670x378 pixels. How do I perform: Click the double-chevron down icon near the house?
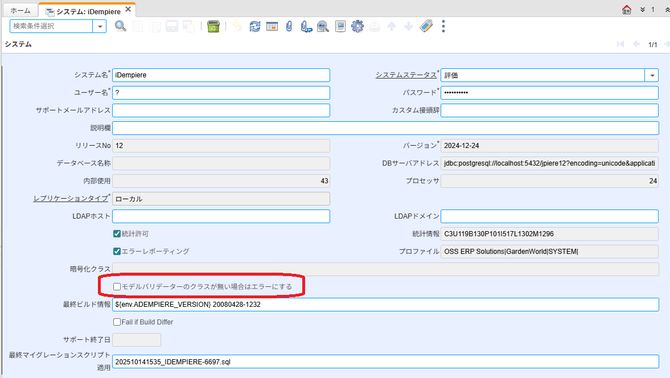point(642,9)
